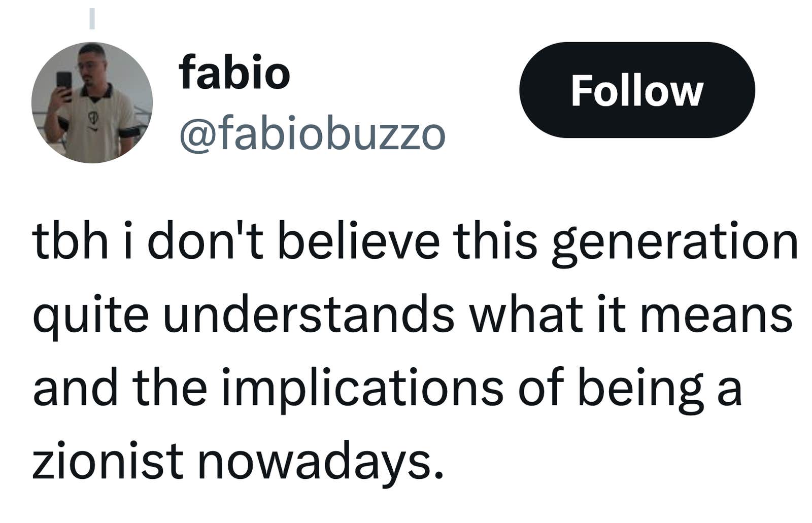Click fabio's profile picture avatar
Screen dimensions: 812x523
tap(92, 102)
